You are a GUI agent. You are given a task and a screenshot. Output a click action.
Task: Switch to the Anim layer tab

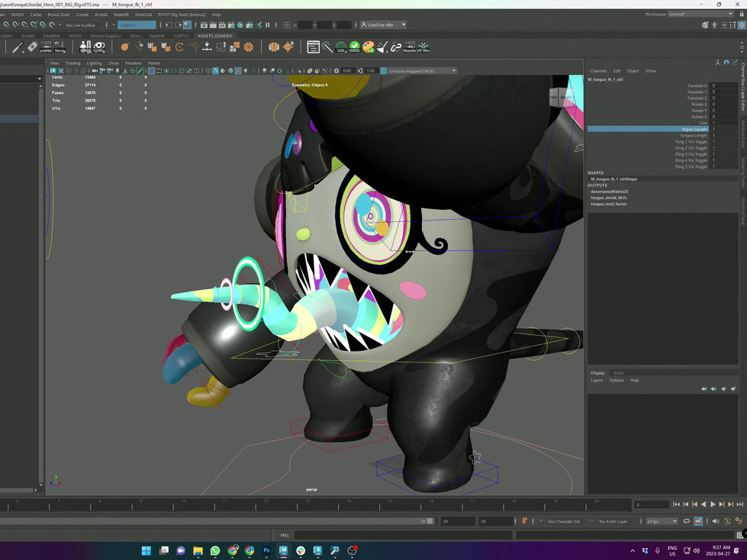point(618,373)
